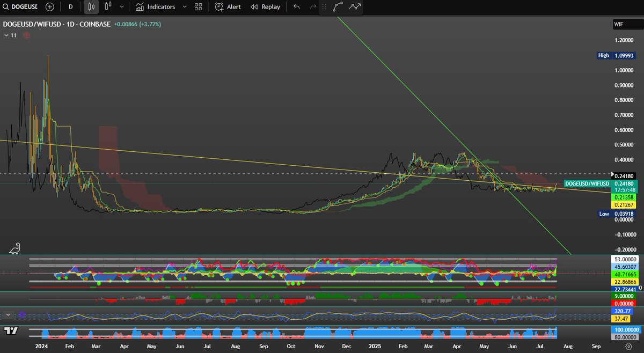
Task: Click the 0.21267 yellow price label
Action: pyautogui.click(x=624, y=204)
